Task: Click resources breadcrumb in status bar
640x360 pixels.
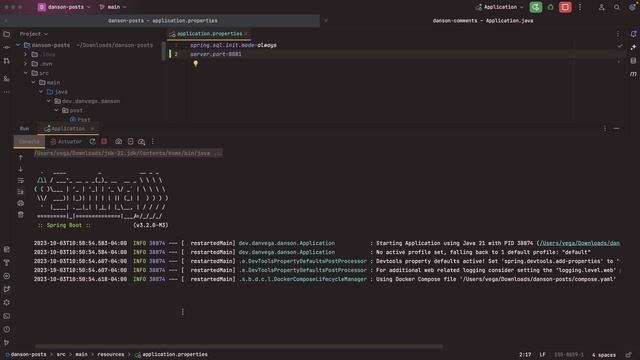Action: pyautogui.click(x=111, y=355)
